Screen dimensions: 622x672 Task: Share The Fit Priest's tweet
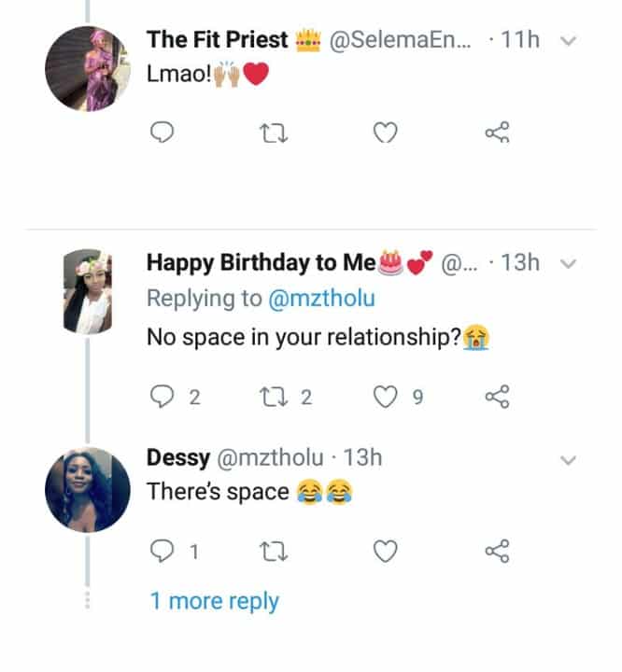click(x=497, y=134)
